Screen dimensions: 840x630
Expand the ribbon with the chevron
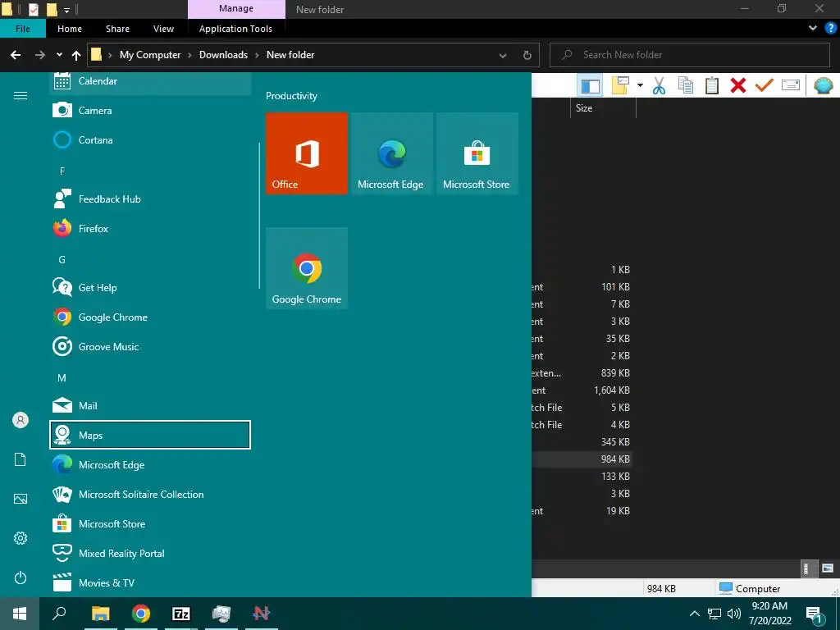click(813, 28)
